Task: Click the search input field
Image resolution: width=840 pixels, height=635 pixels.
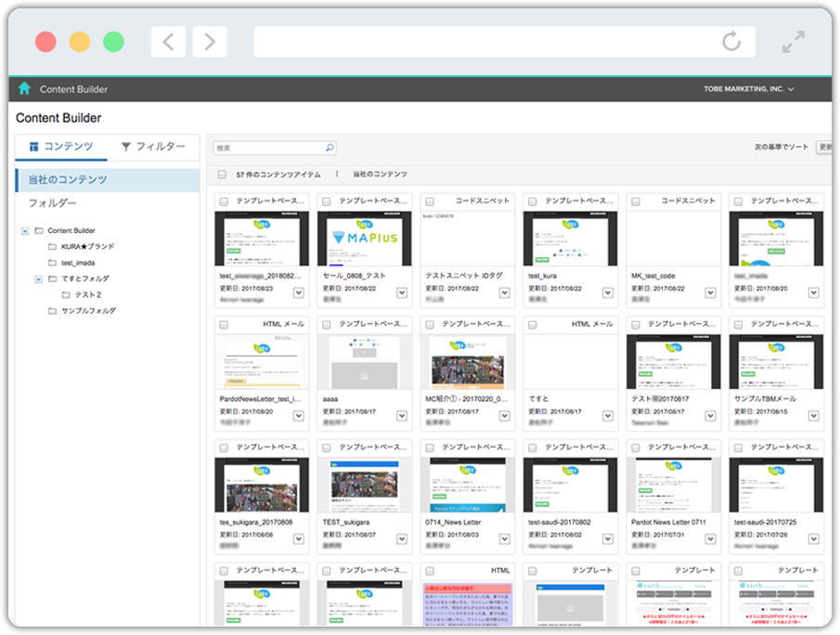Action: click(275, 148)
